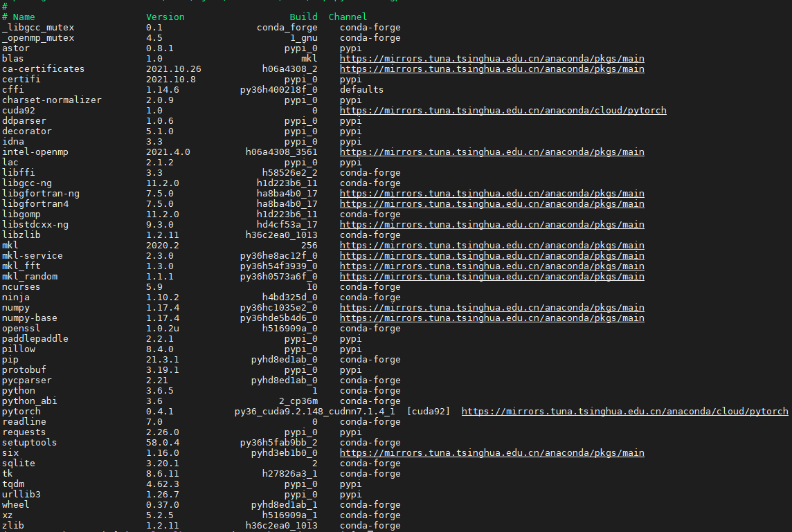Viewport: 792px width, 532px height.
Task: Open the blas package channel mirror link
Action: point(492,58)
